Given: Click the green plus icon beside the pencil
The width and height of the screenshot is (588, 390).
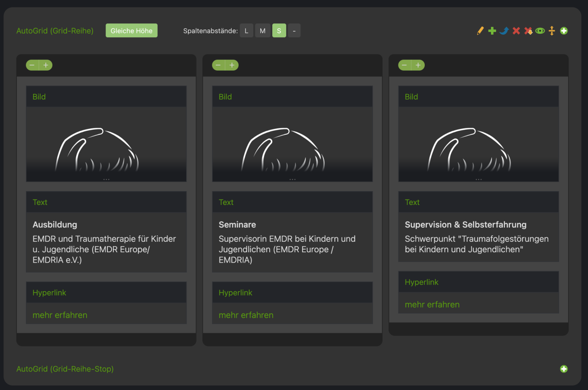Looking at the screenshot, I should click(x=492, y=31).
